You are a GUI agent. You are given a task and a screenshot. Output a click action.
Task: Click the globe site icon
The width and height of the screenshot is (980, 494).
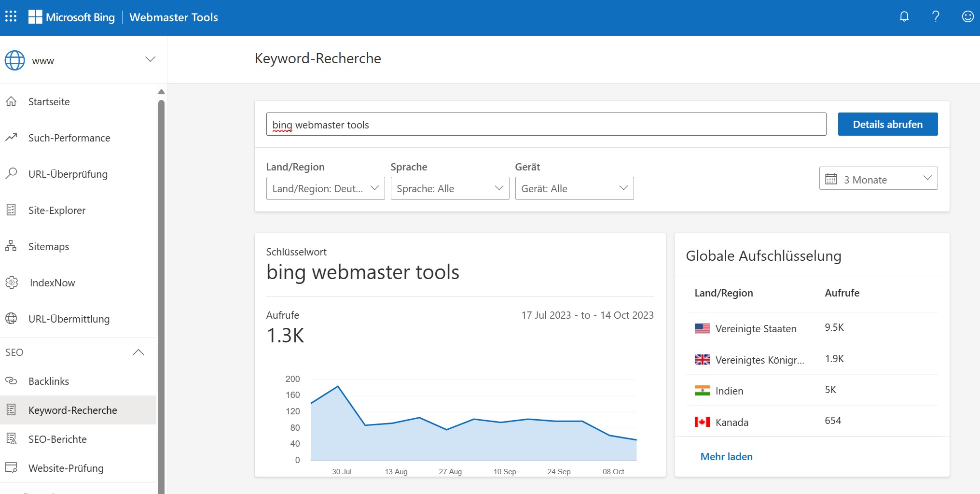(x=15, y=60)
